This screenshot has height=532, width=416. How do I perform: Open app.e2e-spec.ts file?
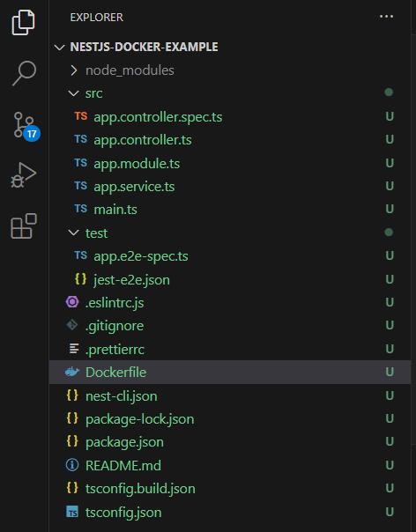230,256
